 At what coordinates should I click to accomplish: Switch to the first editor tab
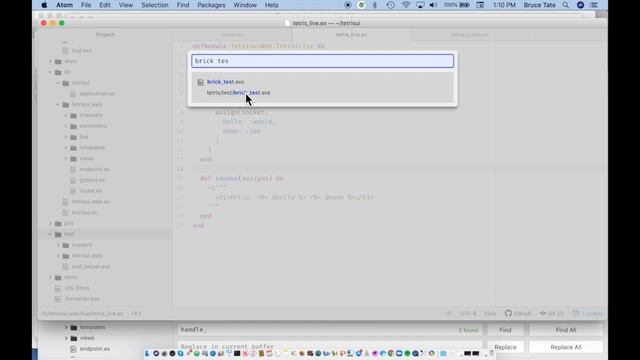click(233, 35)
